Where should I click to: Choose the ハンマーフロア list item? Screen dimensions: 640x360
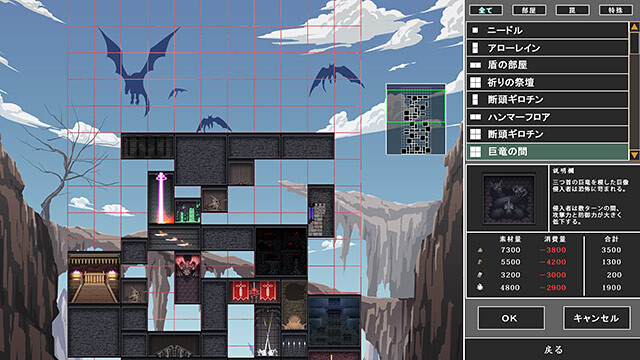click(x=547, y=117)
